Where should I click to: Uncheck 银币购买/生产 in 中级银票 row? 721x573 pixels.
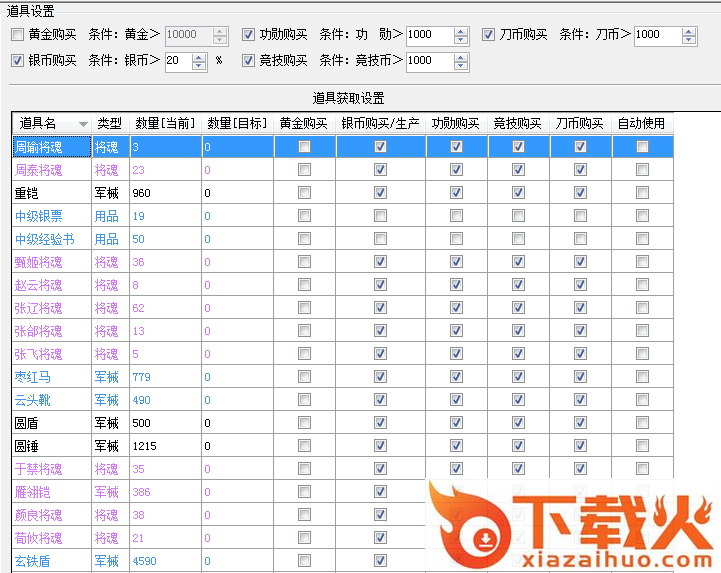[380, 216]
